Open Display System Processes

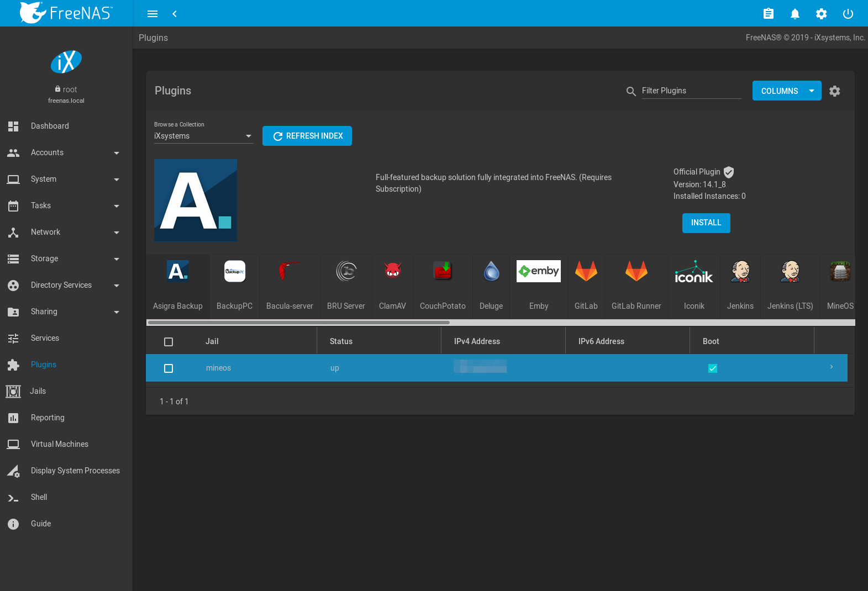[66, 471]
